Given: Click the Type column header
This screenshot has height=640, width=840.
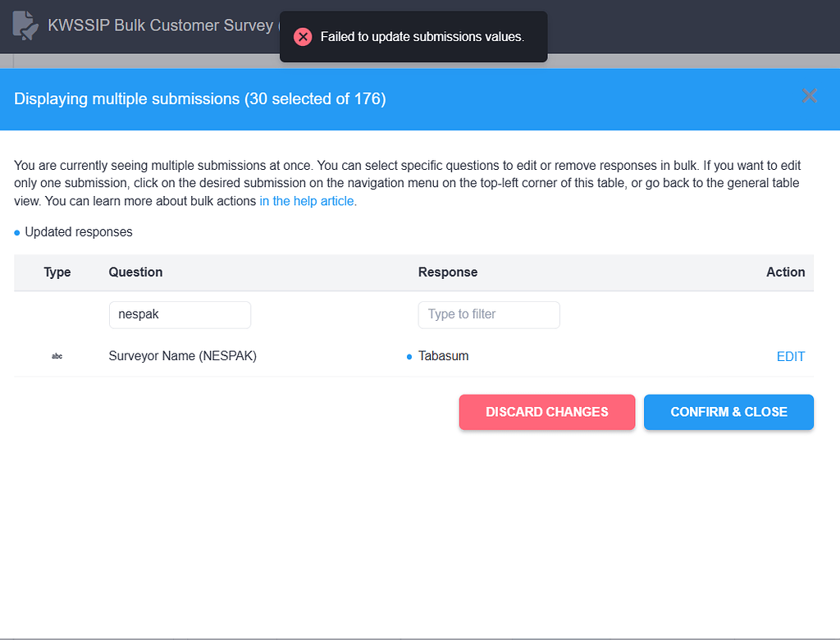Looking at the screenshot, I should pos(57,272).
